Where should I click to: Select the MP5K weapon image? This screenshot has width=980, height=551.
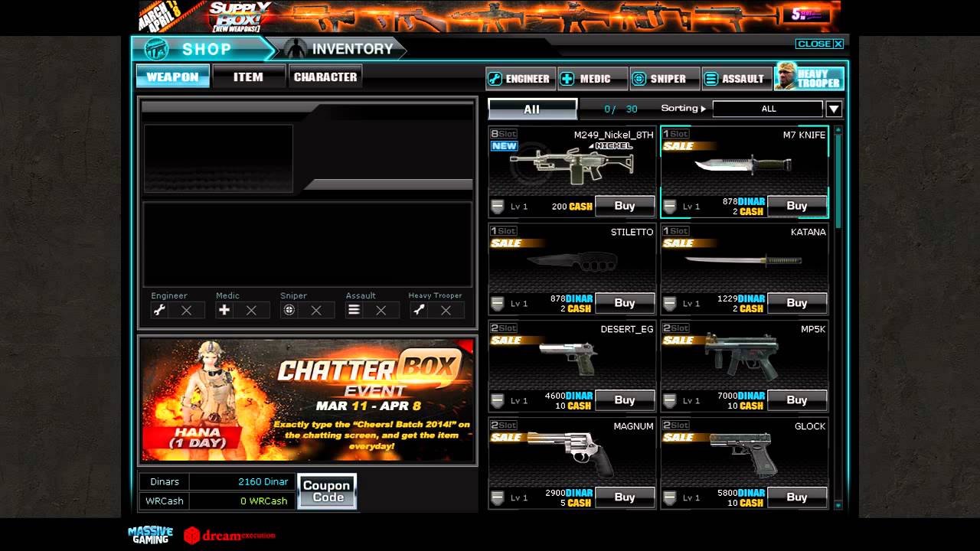pyautogui.click(x=741, y=356)
